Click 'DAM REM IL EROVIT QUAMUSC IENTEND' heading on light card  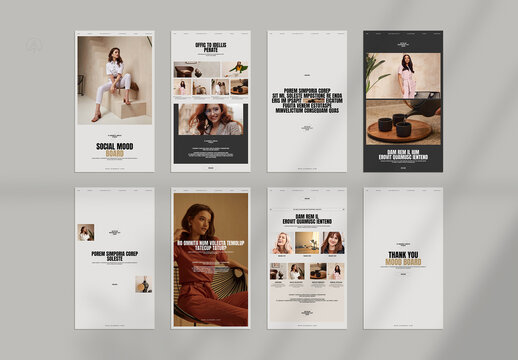click(307, 219)
